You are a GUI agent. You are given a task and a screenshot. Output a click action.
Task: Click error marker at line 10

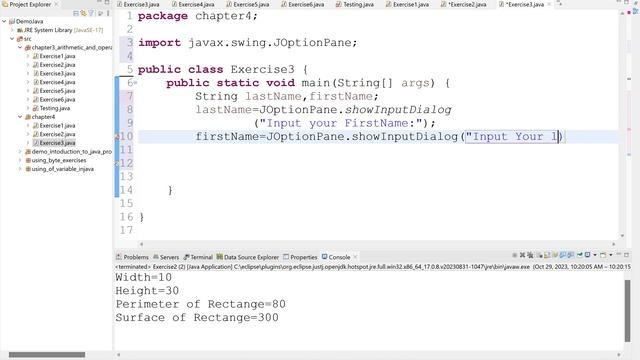117,137
